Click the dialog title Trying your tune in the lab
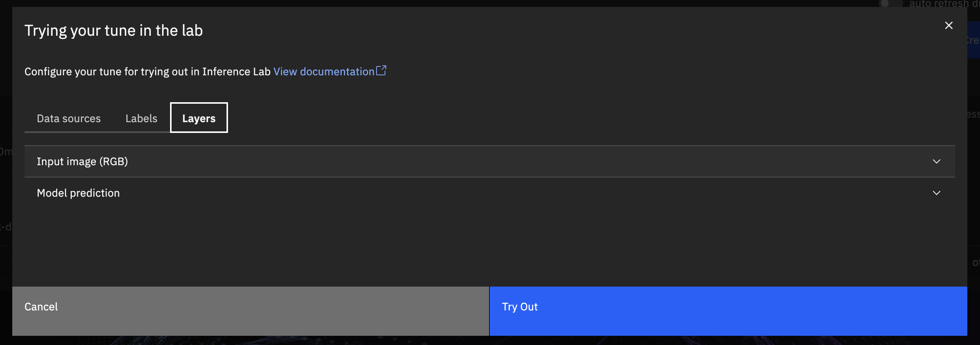This screenshot has width=980, height=345. (114, 31)
